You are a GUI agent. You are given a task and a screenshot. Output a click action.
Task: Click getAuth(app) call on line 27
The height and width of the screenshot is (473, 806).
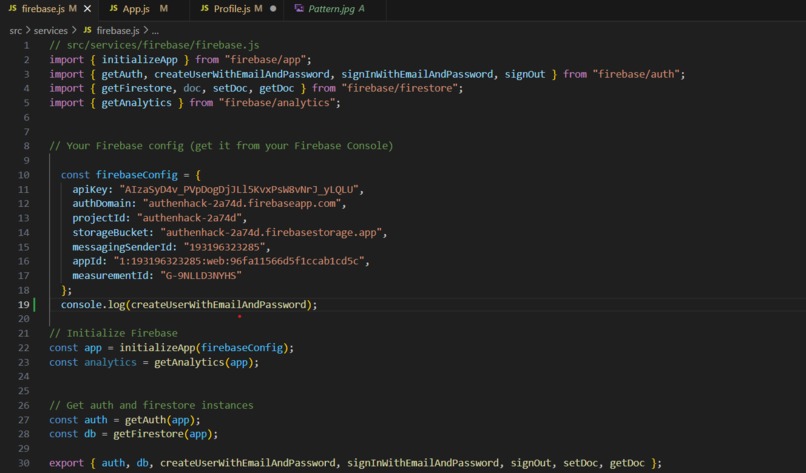[x=160, y=420]
